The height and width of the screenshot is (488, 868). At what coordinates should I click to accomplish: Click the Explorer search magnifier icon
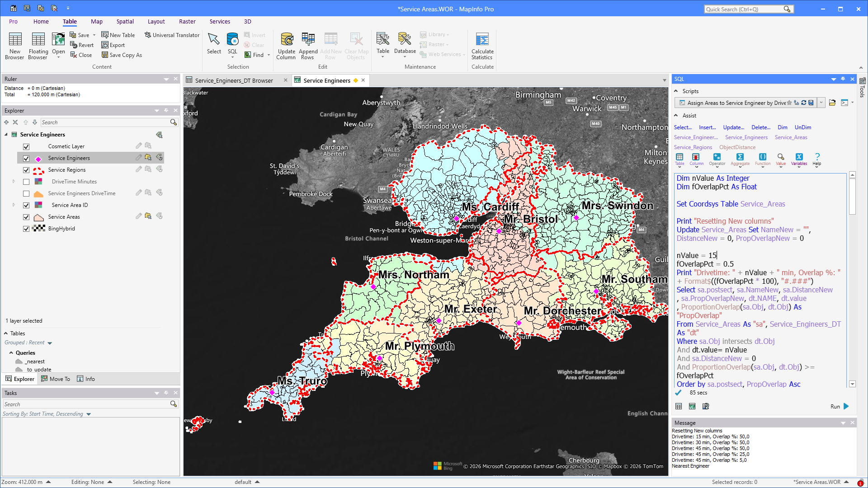pyautogui.click(x=174, y=122)
